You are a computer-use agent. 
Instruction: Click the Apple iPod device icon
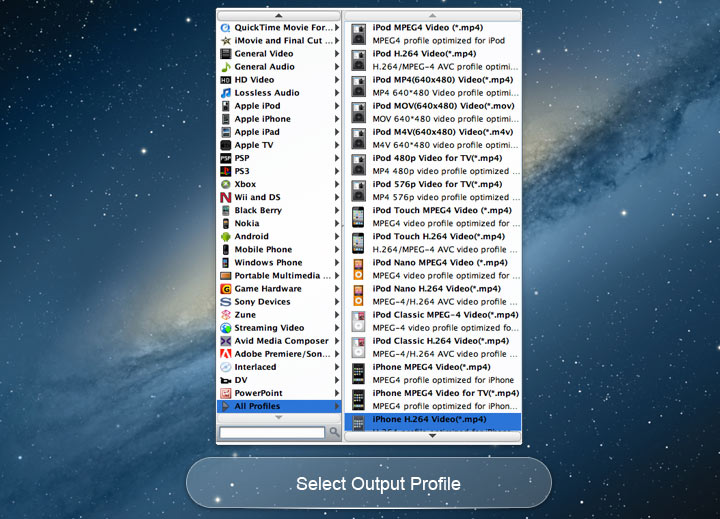point(225,106)
